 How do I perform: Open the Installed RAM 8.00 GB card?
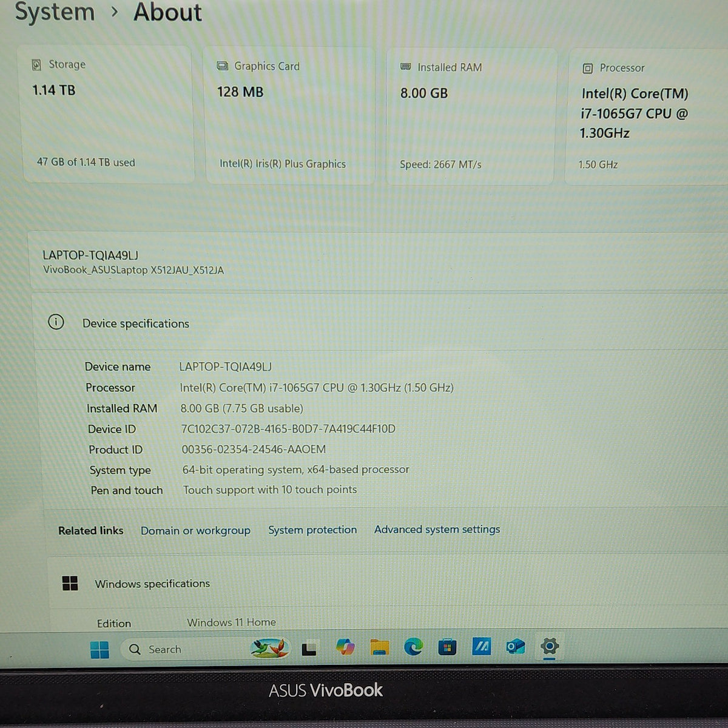click(x=470, y=117)
